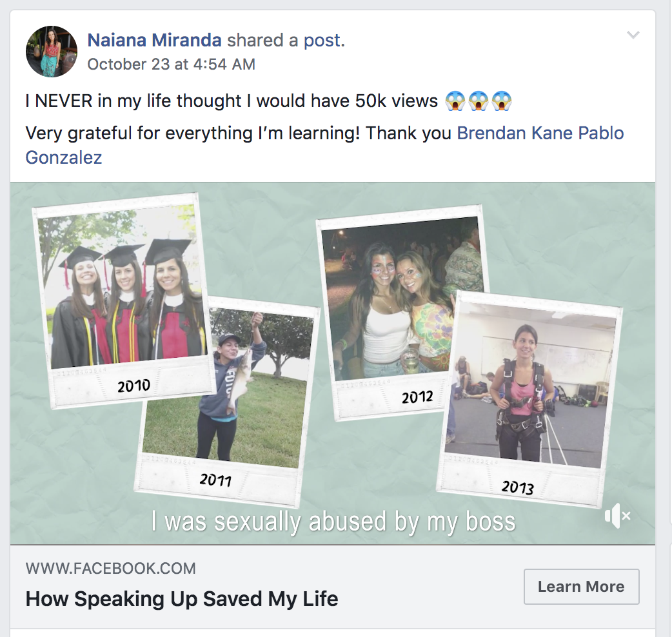The width and height of the screenshot is (672, 637).
Task: Open the Naiana Miranda profile name link
Action: pos(154,41)
